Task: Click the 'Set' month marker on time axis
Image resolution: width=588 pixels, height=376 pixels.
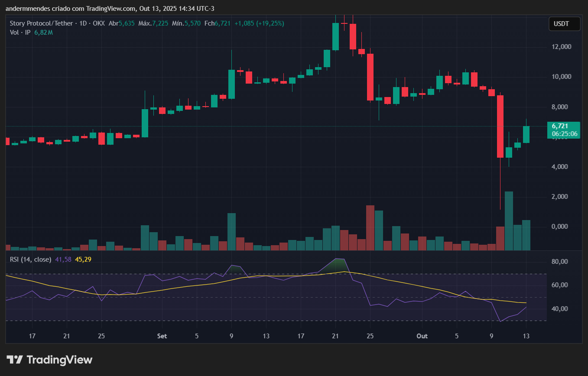Action: 162,336
